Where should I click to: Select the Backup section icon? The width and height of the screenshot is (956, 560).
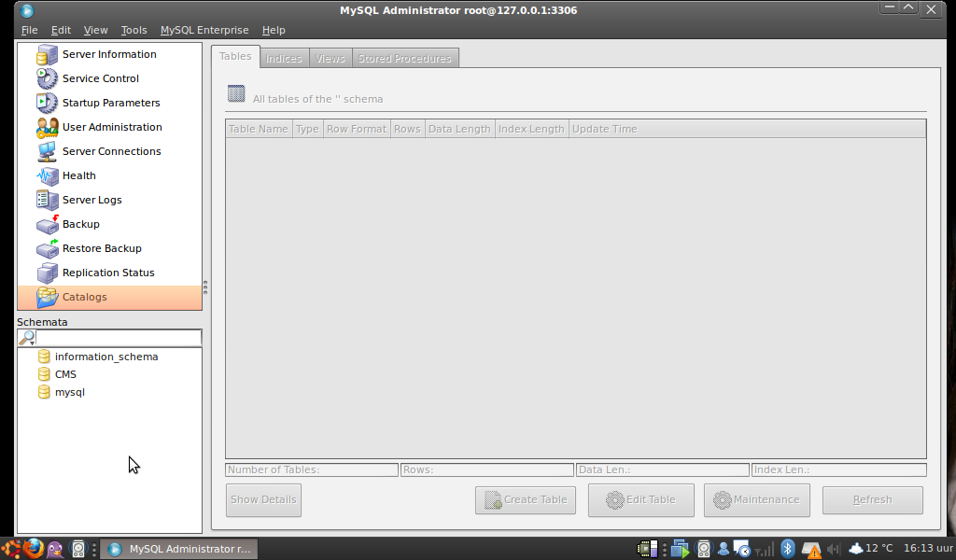point(47,224)
